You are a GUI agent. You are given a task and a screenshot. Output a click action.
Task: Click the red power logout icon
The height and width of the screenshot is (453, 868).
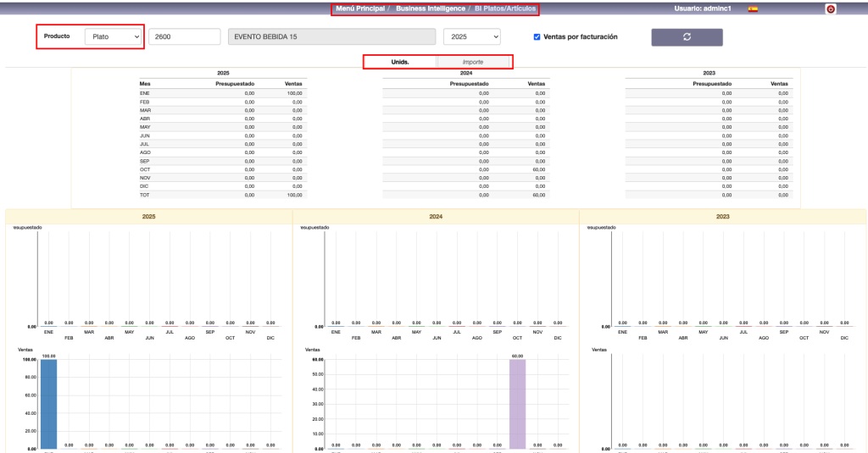pos(831,9)
